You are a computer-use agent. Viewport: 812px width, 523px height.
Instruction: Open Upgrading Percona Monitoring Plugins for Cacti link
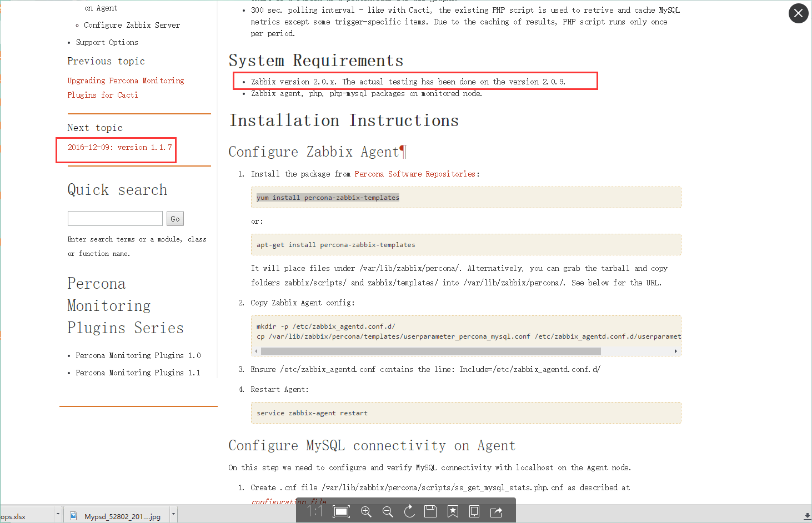(126, 88)
